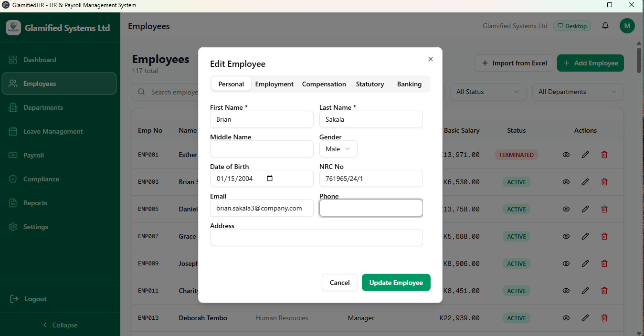The height and width of the screenshot is (336, 644).
Task: Edit EMP013 with pencil icon
Action: (x=585, y=318)
